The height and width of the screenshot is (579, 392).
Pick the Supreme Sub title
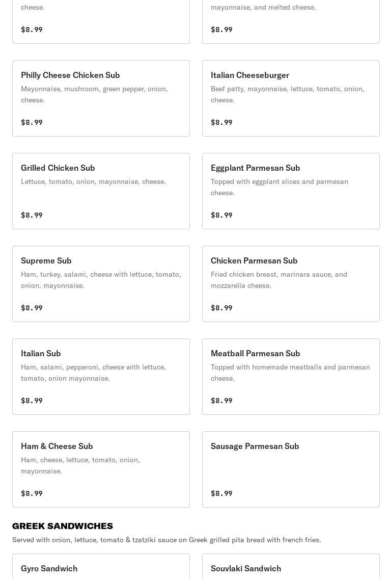point(46,260)
